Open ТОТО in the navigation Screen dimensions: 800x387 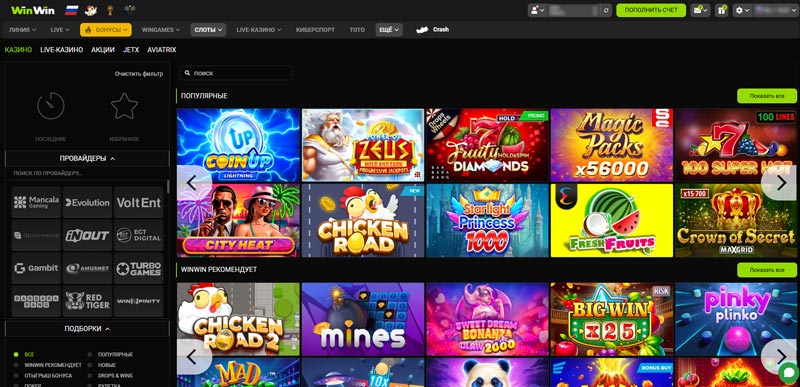(357, 30)
